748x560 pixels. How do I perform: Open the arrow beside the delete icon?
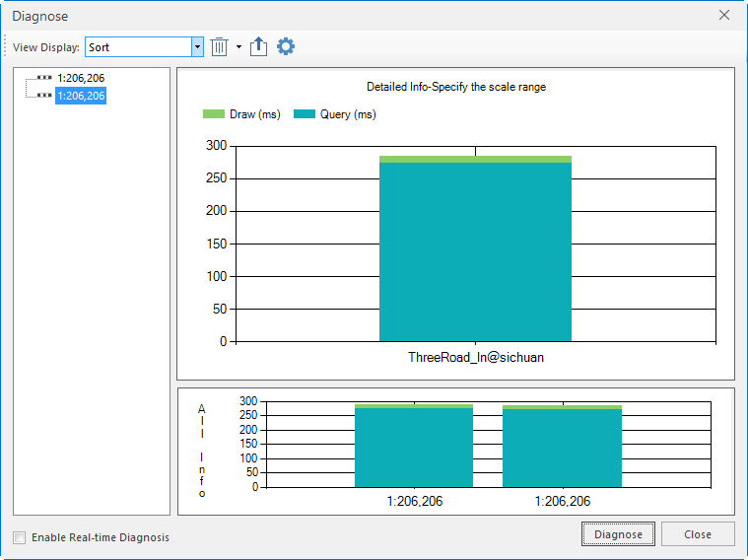tap(238, 47)
